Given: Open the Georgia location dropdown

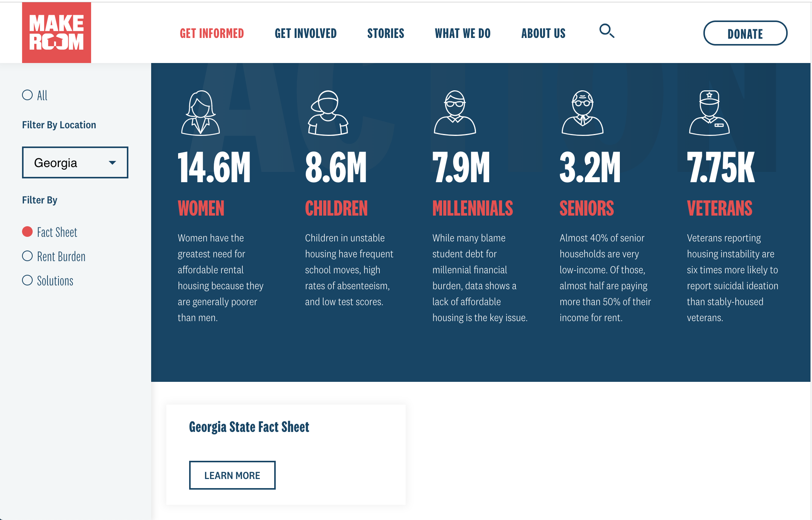Looking at the screenshot, I should coord(75,162).
